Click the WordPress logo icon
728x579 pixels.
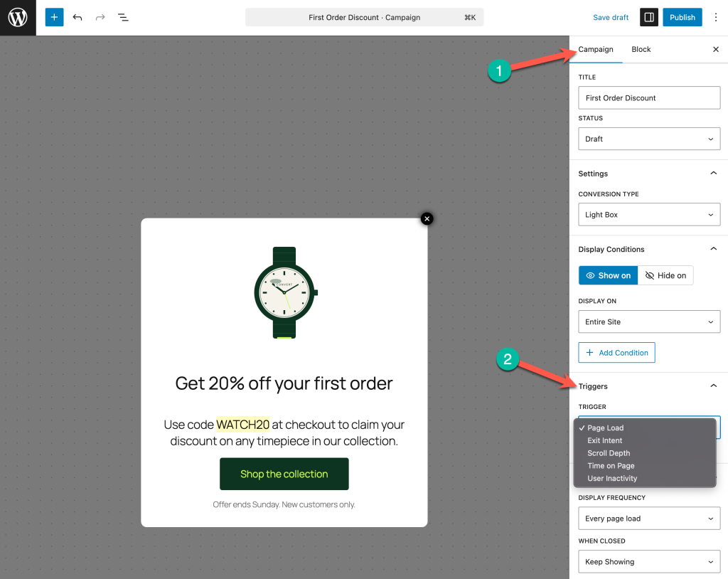point(18,18)
